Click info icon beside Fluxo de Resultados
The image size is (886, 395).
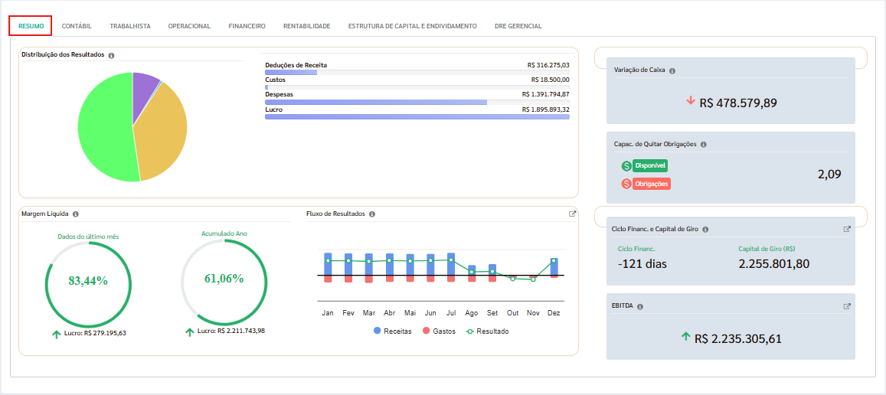[372, 214]
